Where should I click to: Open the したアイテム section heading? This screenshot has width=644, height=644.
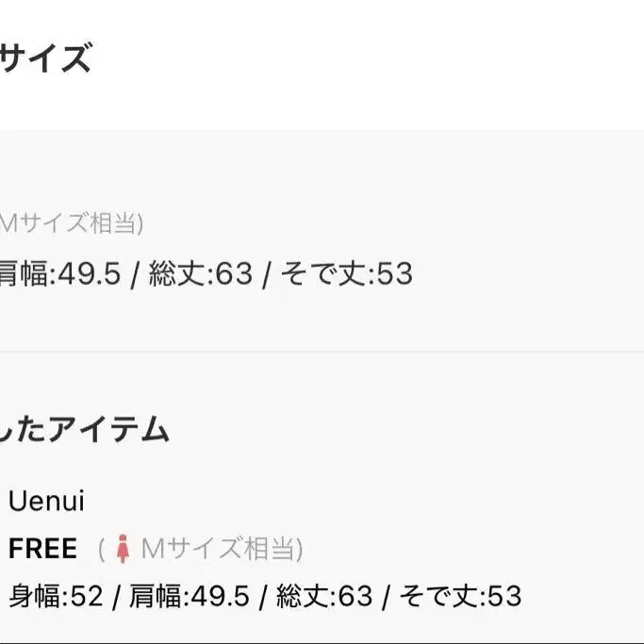[85, 430]
